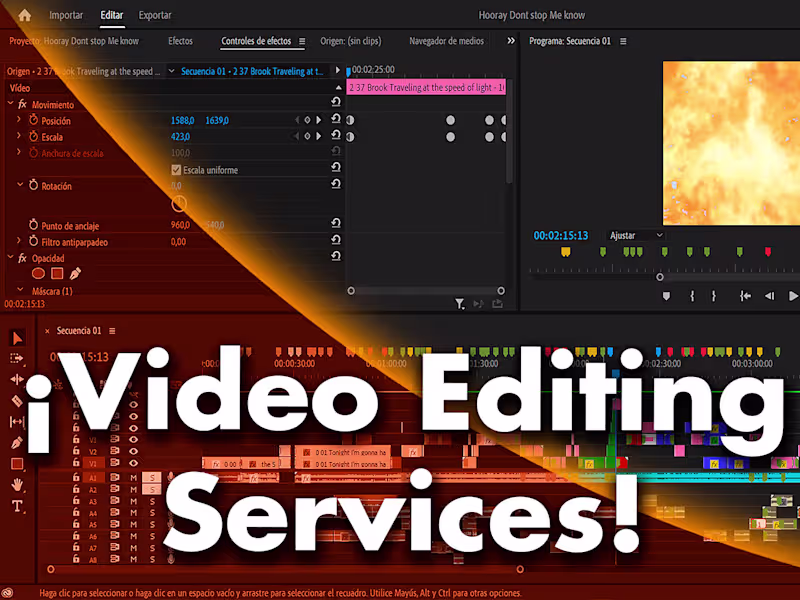800x600 pixels.
Task: Enable the Escala uniforme checkbox
Action: pyautogui.click(x=178, y=169)
